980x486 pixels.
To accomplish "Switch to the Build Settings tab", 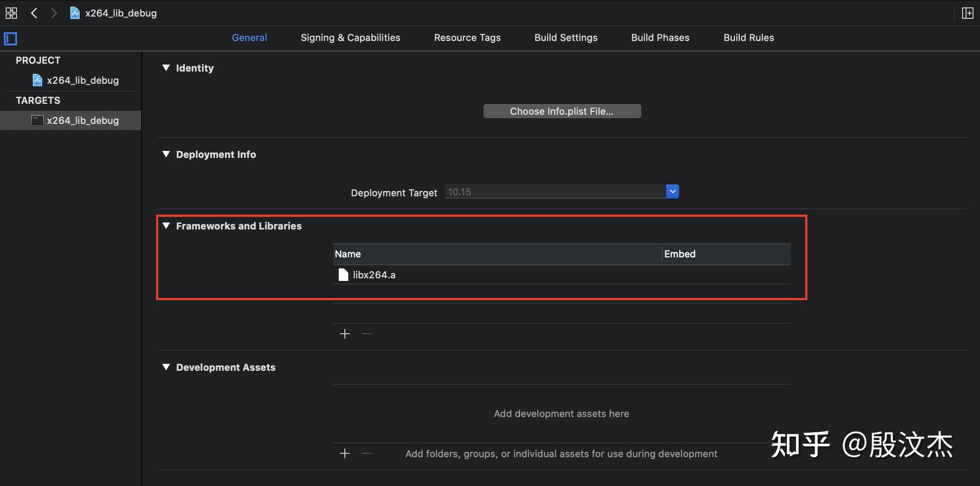I will point(566,38).
